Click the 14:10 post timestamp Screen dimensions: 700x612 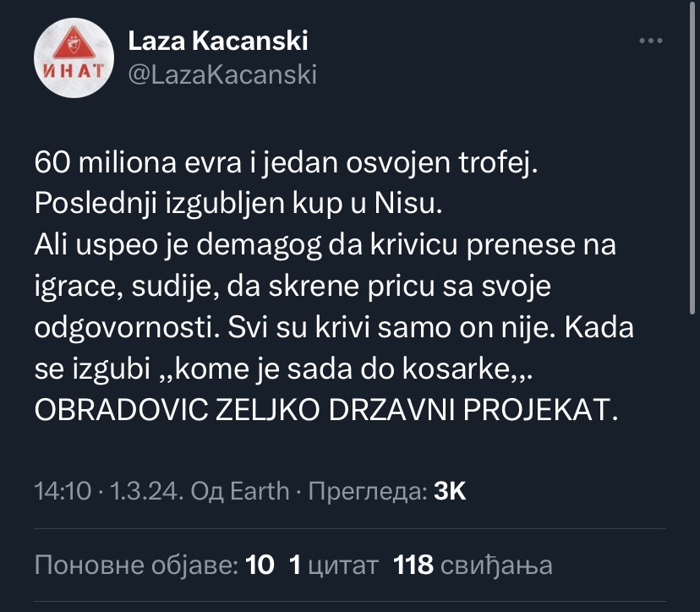pyautogui.click(x=63, y=491)
